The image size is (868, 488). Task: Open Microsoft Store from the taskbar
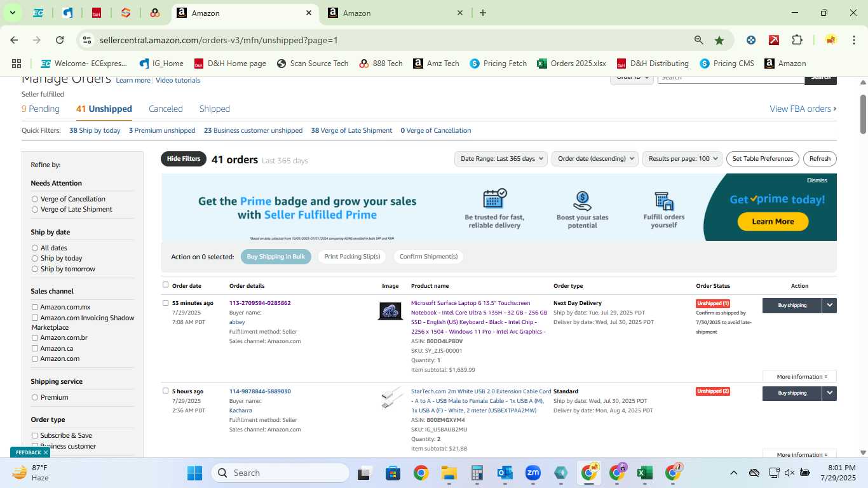(393, 473)
